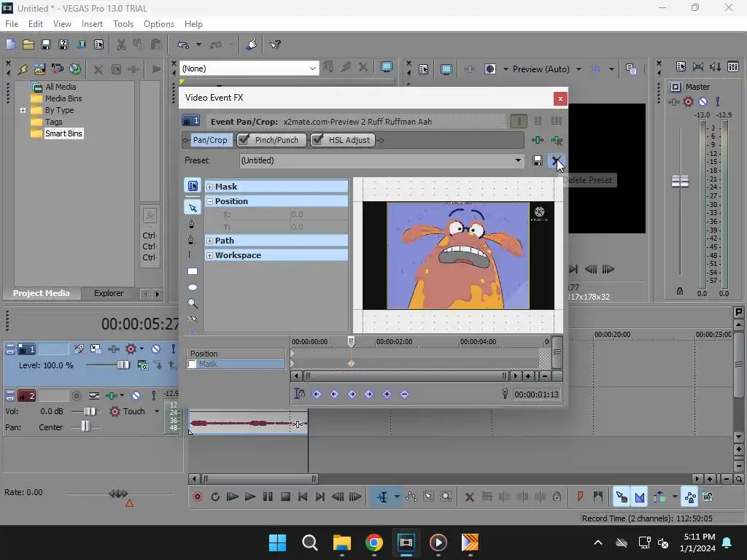Click the Plug-In Chain icon in the FX window
The image size is (747, 560).
pos(538,140)
